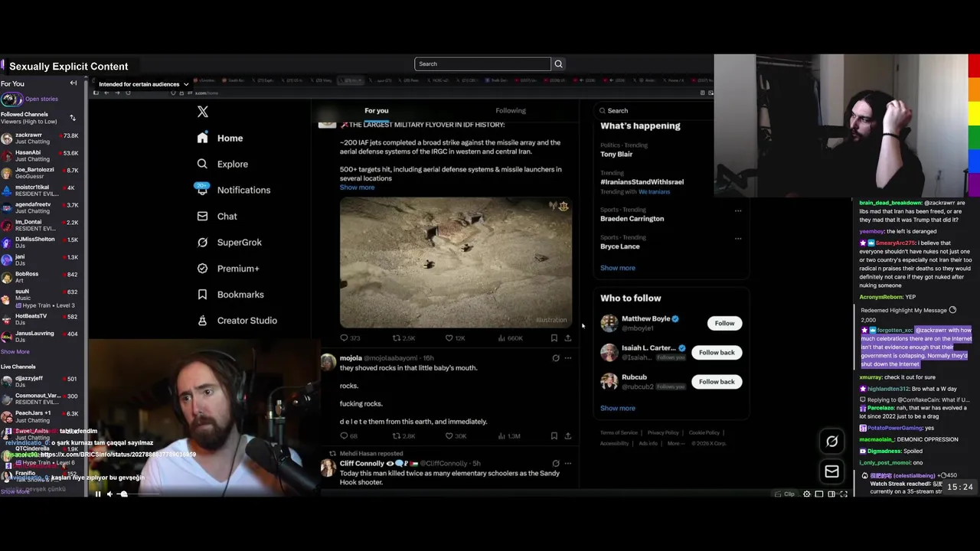Viewport: 980px width, 551px height.
Task: Click the top Twitch search box
Action: tap(482, 64)
